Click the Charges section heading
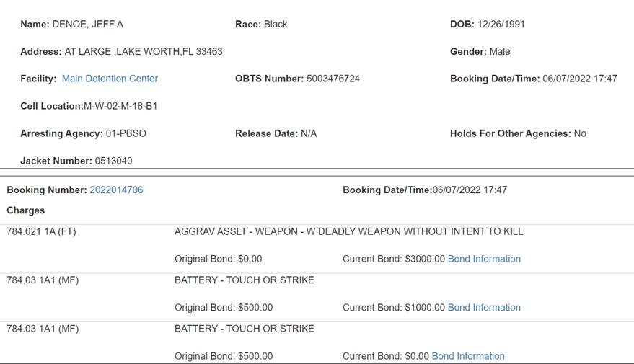The height and width of the screenshot is (364, 634). (x=26, y=210)
